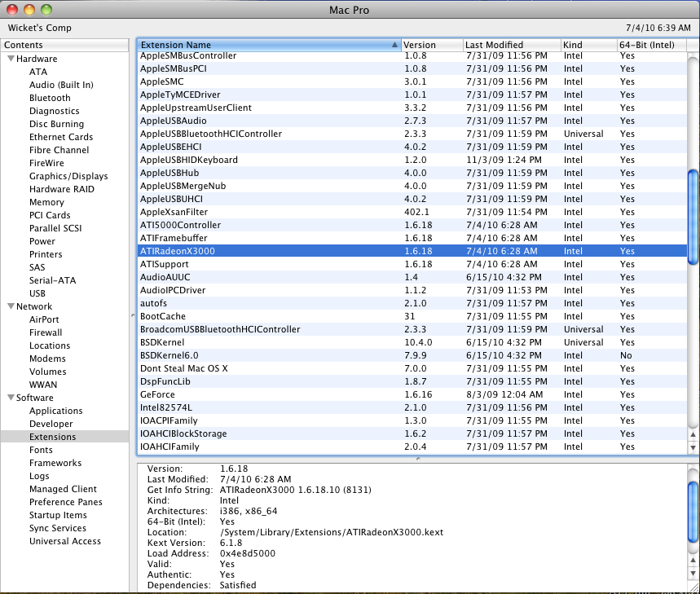Viewport: 700px width, 594px height.
Task: Sort by Extension Name column header
Action: click(269, 45)
